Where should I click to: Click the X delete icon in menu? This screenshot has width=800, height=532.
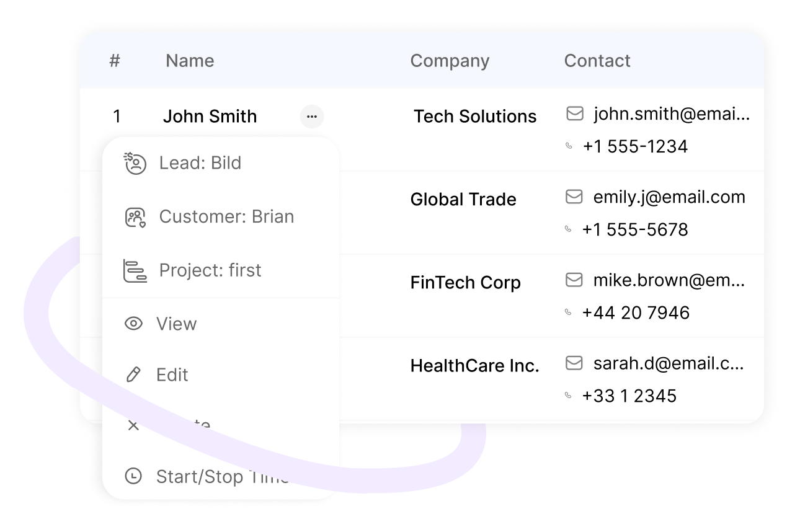pos(133,425)
